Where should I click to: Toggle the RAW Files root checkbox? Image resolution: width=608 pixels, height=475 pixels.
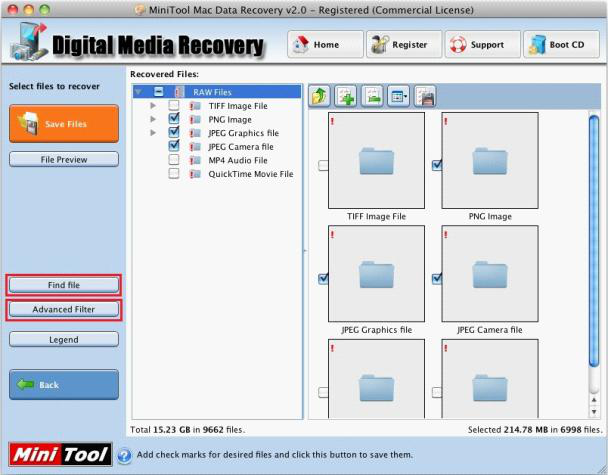click(159, 92)
